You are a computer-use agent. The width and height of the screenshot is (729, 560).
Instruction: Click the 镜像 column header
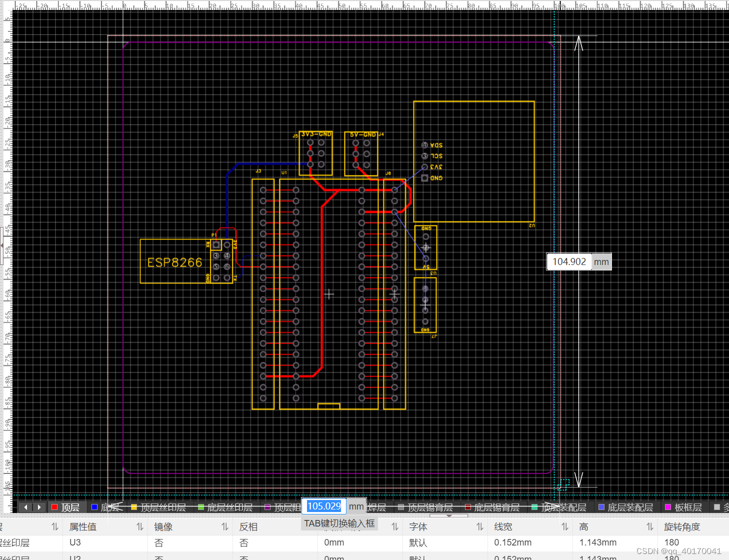click(x=163, y=527)
